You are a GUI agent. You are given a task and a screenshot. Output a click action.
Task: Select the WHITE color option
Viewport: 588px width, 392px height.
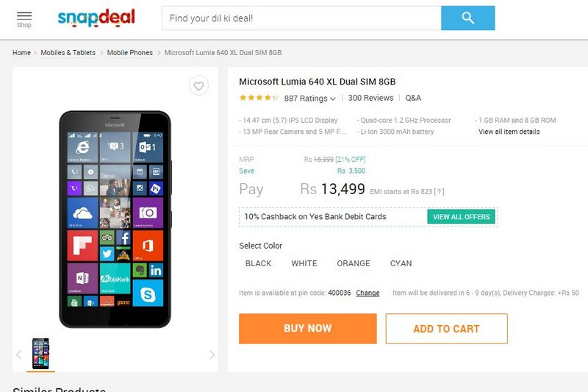(x=304, y=263)
